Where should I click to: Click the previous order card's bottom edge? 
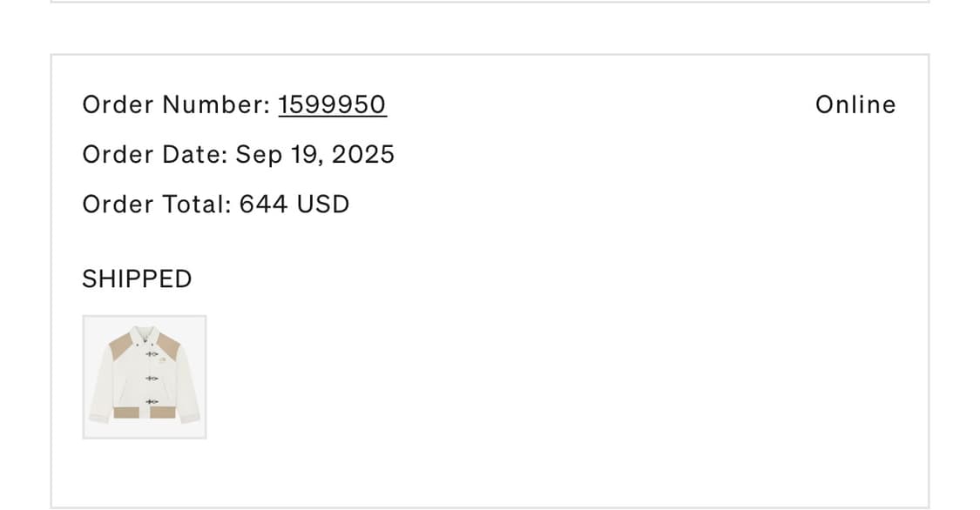[490, 2]
